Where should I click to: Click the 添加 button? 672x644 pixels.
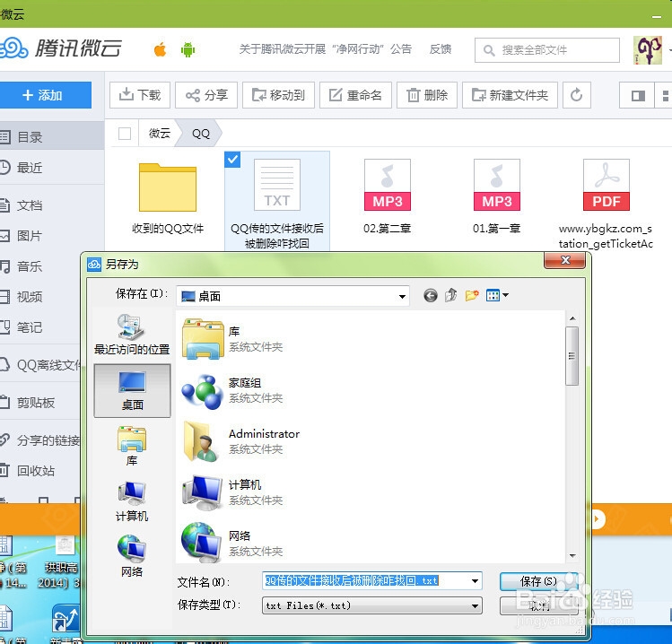(x=46, y=95)
